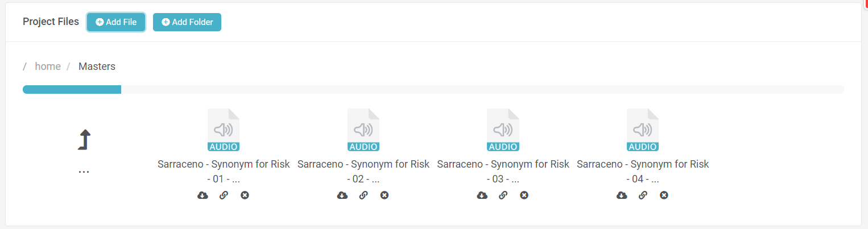
Task: Get link icon for Synonym for Risk 03
Action: tap(503, 195)
